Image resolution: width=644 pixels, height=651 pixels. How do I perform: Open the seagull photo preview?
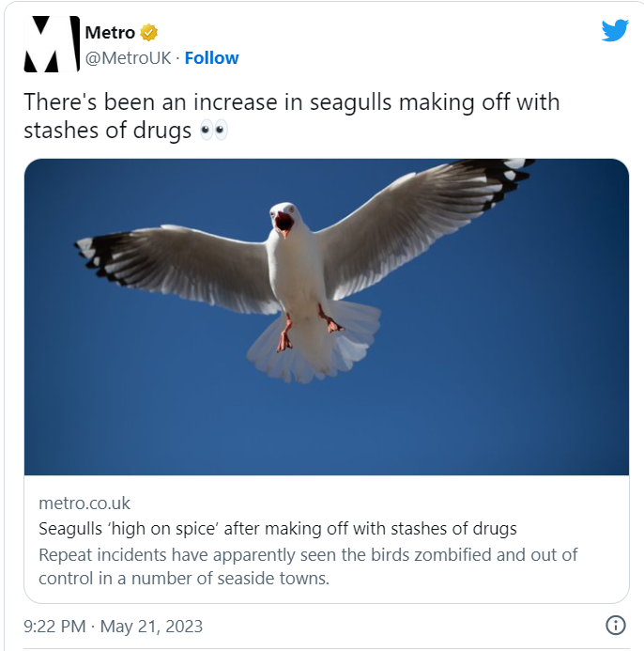tap(327, 317)
